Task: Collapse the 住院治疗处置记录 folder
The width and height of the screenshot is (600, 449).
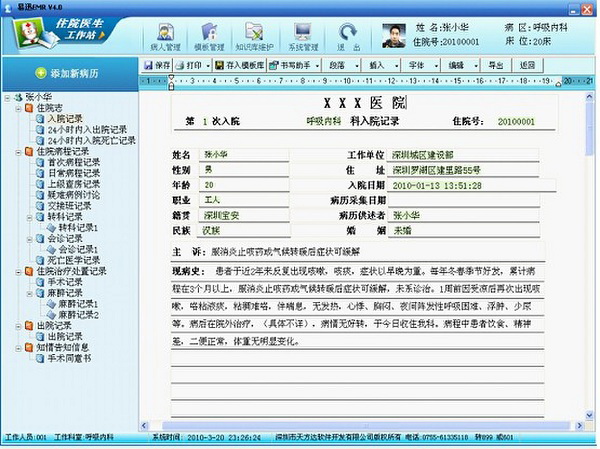Action: pos(18,272)
